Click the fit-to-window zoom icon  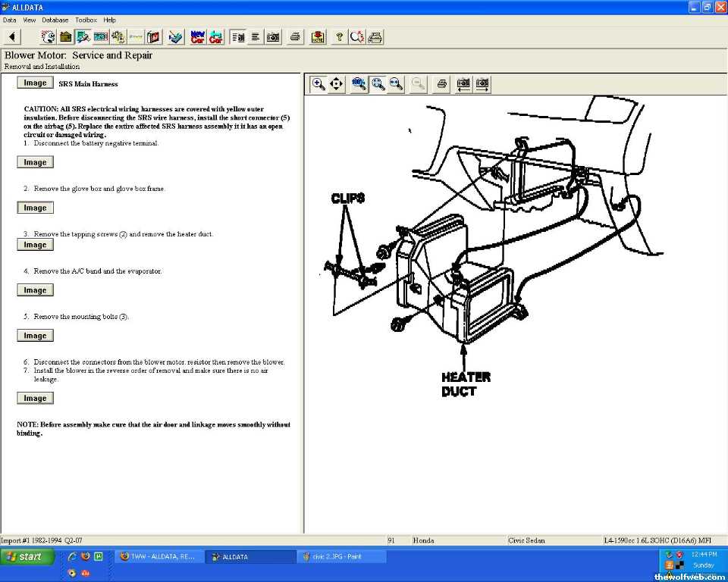(x=378, y=84)
